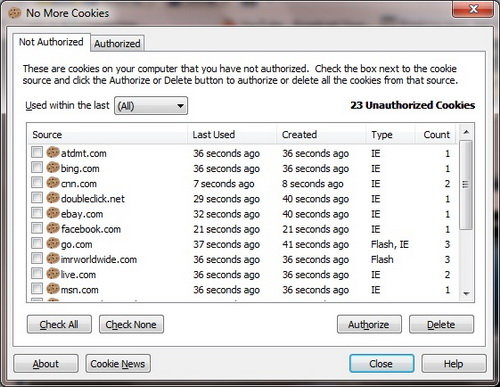Sort by the Type column header
Screen dimensions: 500x387
(x=390, y=135)
